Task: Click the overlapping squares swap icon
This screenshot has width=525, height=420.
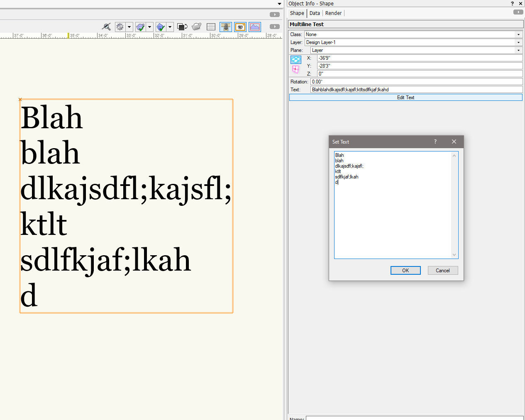Action: click(182, 27)
